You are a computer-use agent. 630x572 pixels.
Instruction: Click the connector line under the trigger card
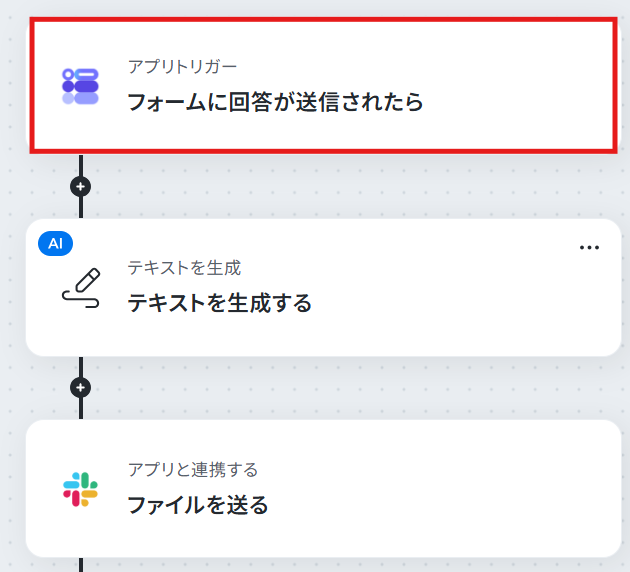[81, 165]
